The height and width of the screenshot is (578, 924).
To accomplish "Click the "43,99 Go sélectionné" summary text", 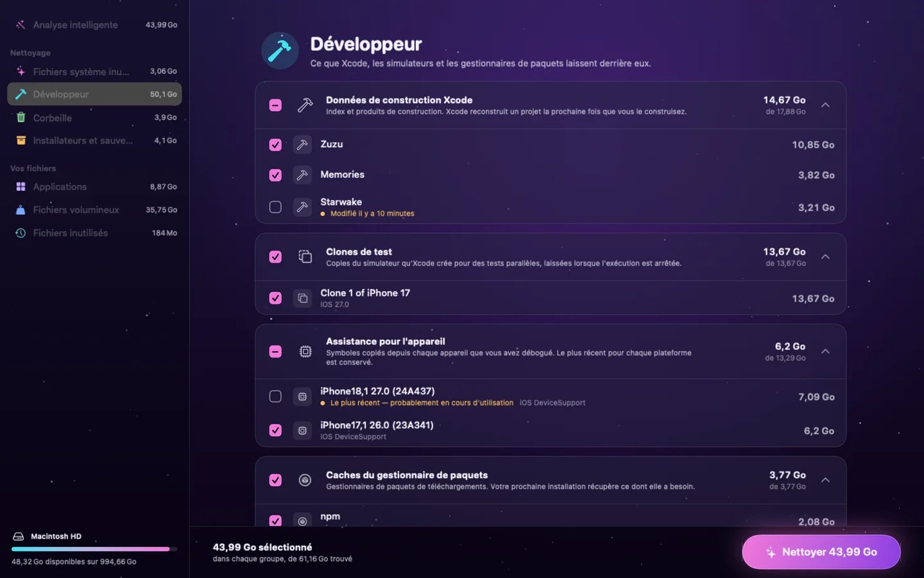I will pyautogui.click(x=262, y=547).
